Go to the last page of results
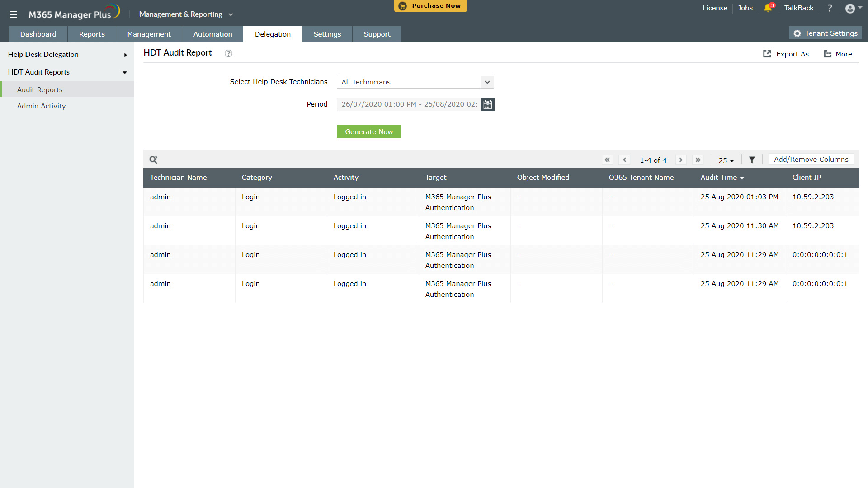 point(698,160)
